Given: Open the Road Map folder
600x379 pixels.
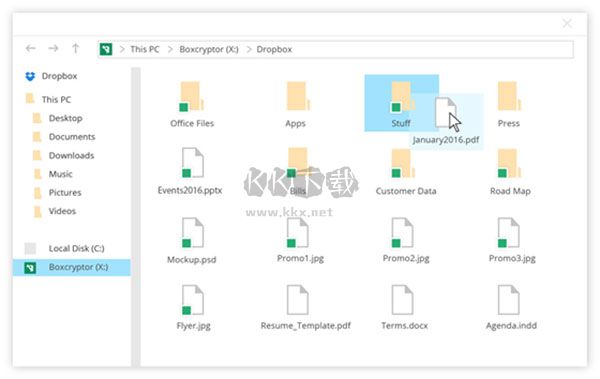Looking at the screenshot, I should 510,172.
